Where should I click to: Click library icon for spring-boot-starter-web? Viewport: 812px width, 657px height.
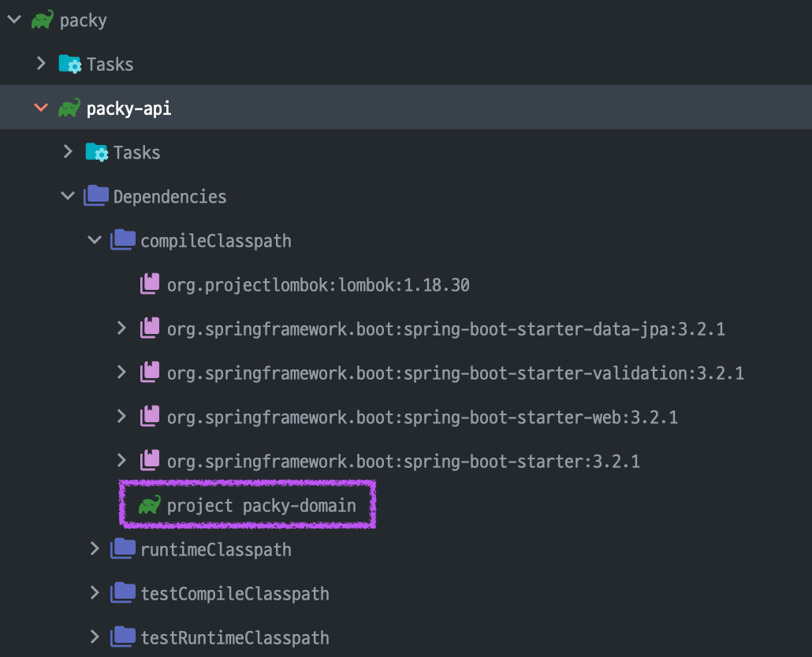(150, 416)
